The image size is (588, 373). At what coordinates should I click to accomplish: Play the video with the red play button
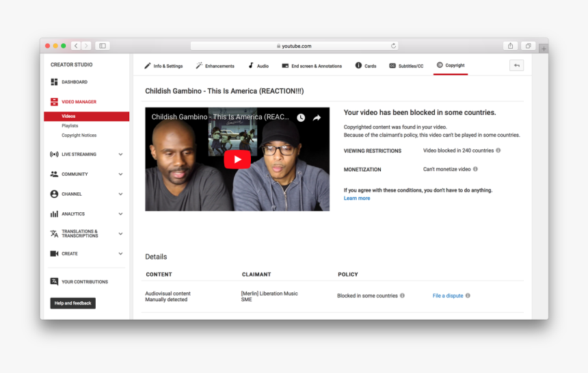[x=237, y=159]
